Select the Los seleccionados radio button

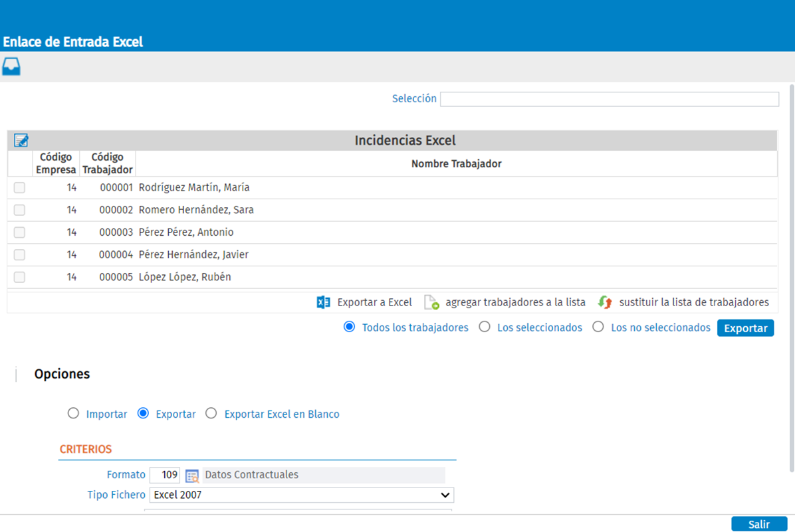pos(485,327)
